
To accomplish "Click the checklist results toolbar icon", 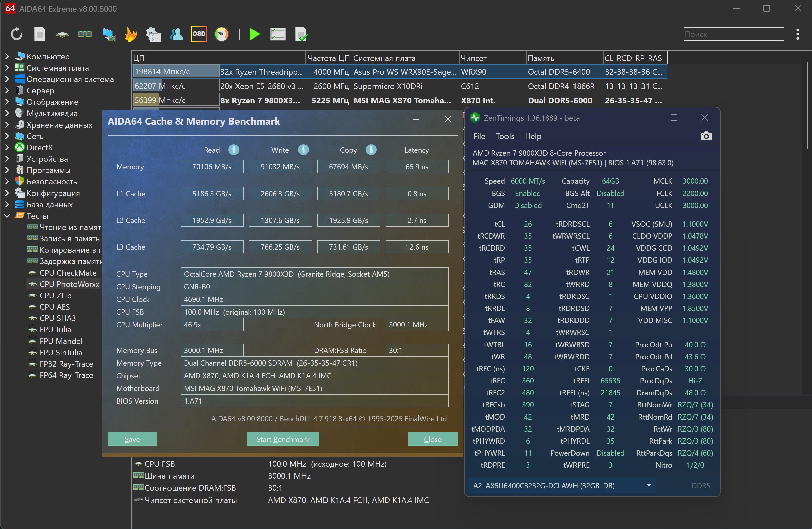I will click(x=278, y=34).
